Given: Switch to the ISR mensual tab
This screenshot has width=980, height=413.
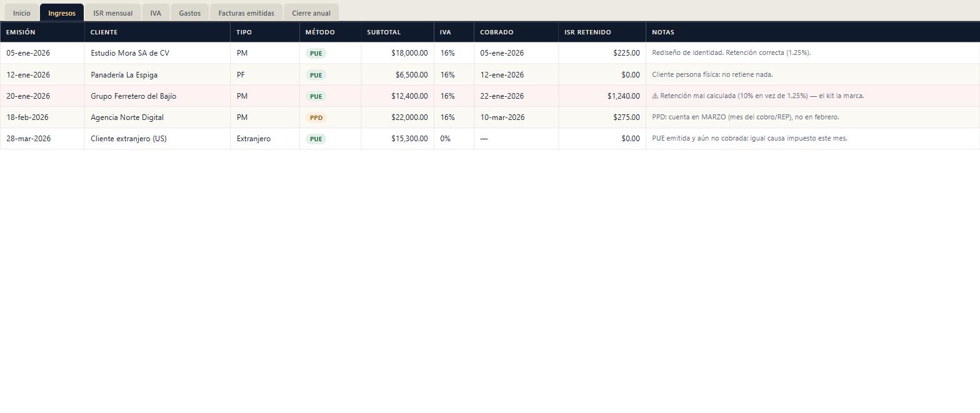Looking at the screenshot, I should click(112, 12).
